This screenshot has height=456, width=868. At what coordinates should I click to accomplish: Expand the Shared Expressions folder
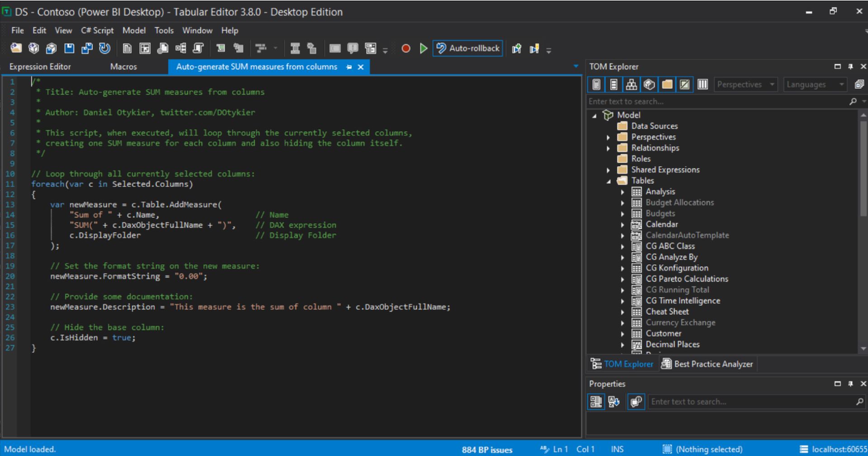pos(609,170)
